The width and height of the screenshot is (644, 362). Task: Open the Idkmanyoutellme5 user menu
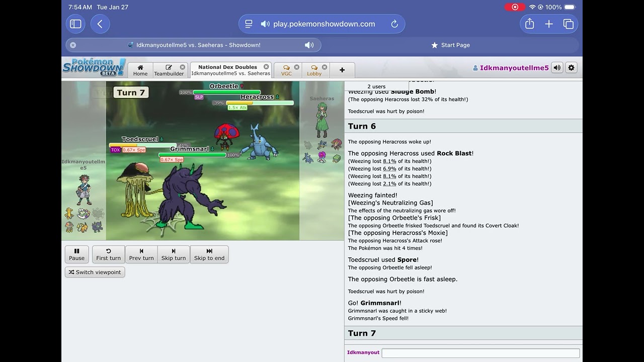(511, 68)
